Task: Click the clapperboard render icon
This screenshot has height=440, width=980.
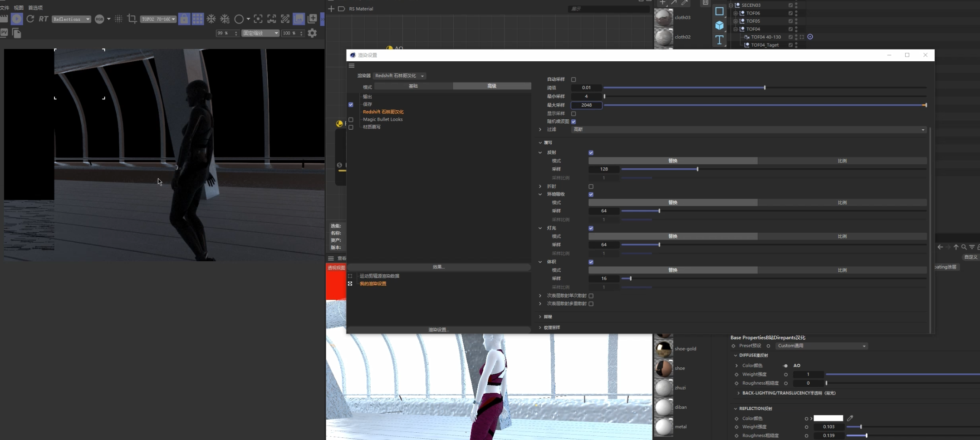Action: point(4,19)
